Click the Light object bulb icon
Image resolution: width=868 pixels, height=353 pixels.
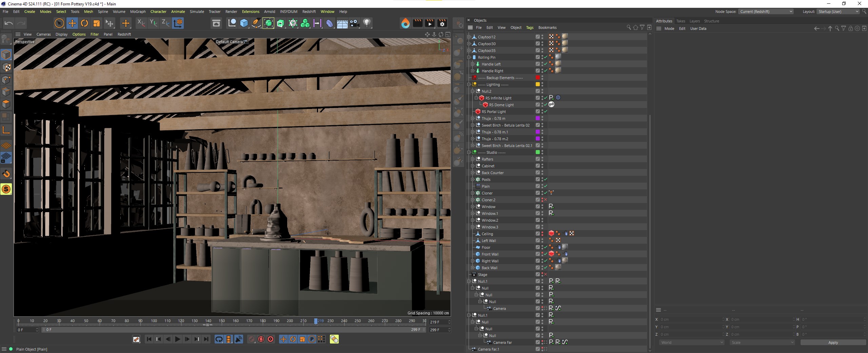tap(367, 23)
